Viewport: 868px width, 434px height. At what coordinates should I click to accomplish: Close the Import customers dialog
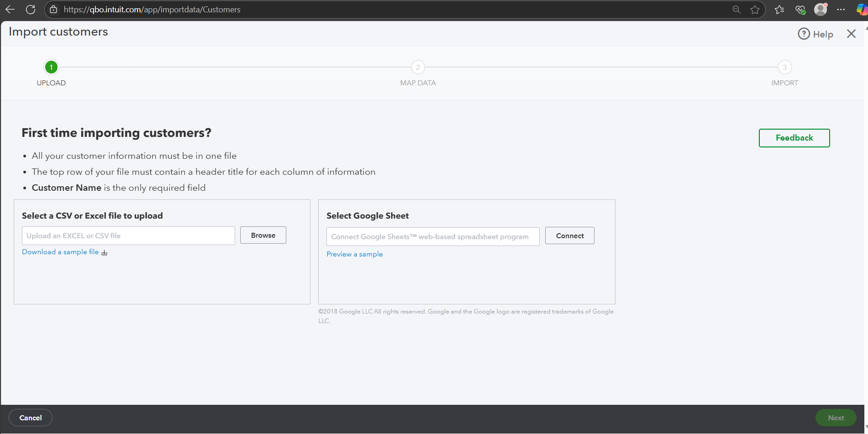[x=851, y=34]
